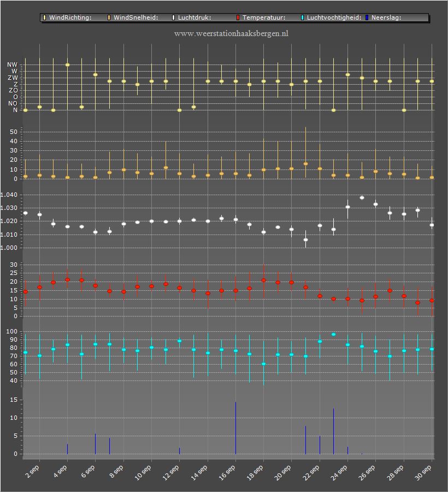Select the Luchtvochtigheid legend label
Image resolution: width=448 pixels, height=492 pixels.
(x=334, y=17)
